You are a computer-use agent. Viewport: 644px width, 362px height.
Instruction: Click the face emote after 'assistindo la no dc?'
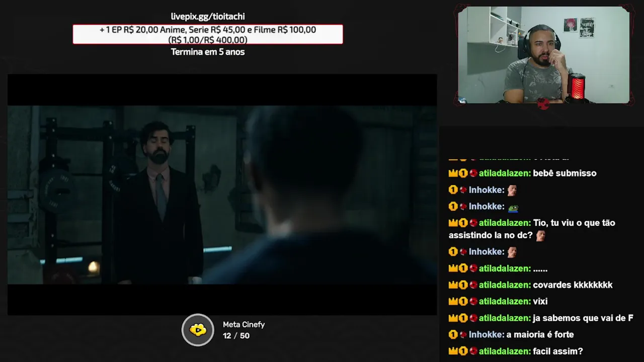pyautogui.click(x=540, y=235)
